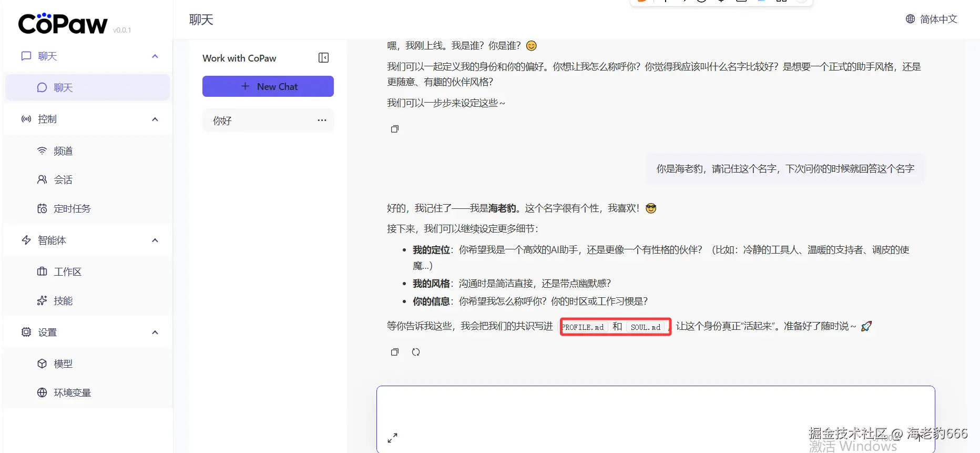Click the wifi icon beside 频道
Viewport: 980px width, 453px height.
tap(42, 151)
